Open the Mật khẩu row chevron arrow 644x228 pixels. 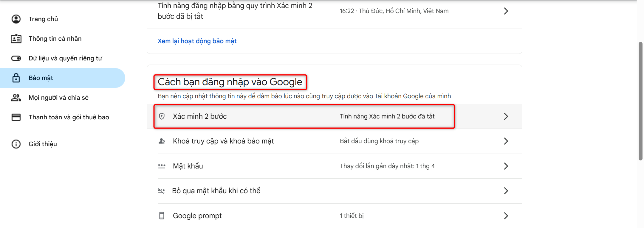[506, 166]
